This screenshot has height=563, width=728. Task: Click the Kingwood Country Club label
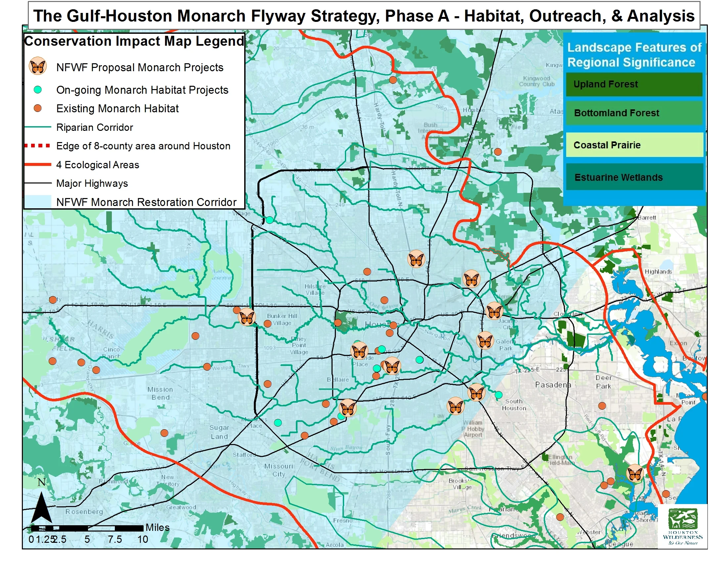pyautogui.click(x=536, y=81)
